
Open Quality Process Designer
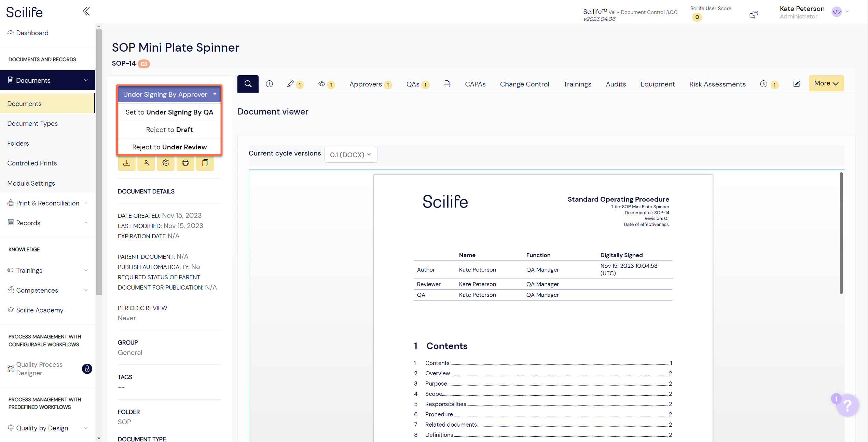39,369
